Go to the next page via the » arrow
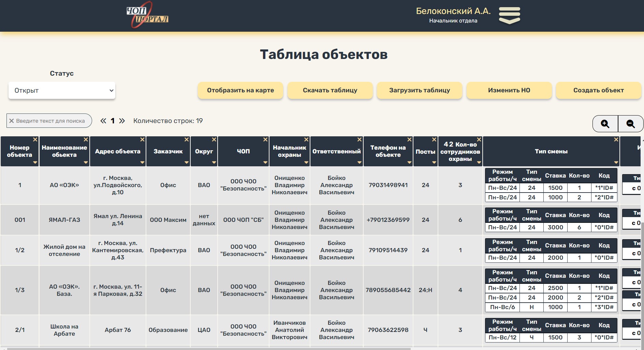Image resolution: width=644 pixels, height=350 pixels. click(122, 120)
